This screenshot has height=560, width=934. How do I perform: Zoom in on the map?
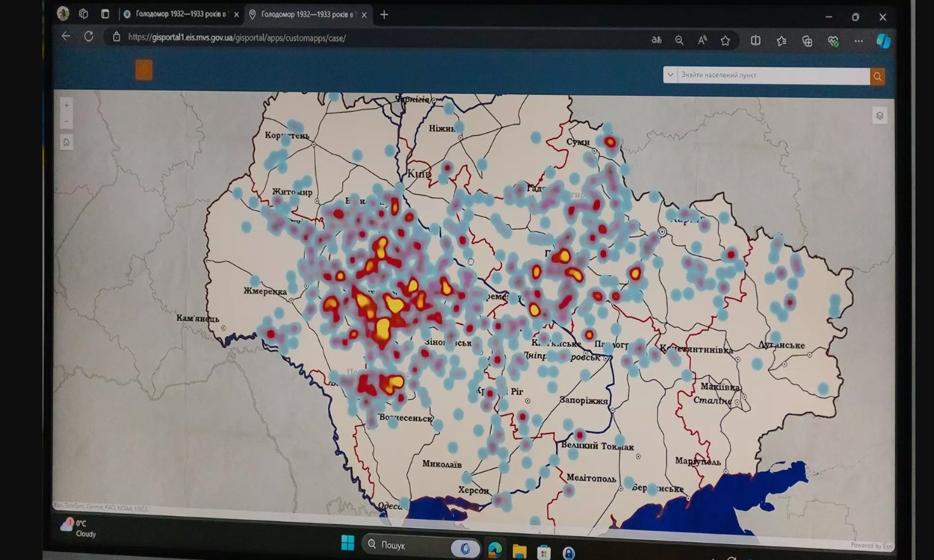tap(67, 105)
